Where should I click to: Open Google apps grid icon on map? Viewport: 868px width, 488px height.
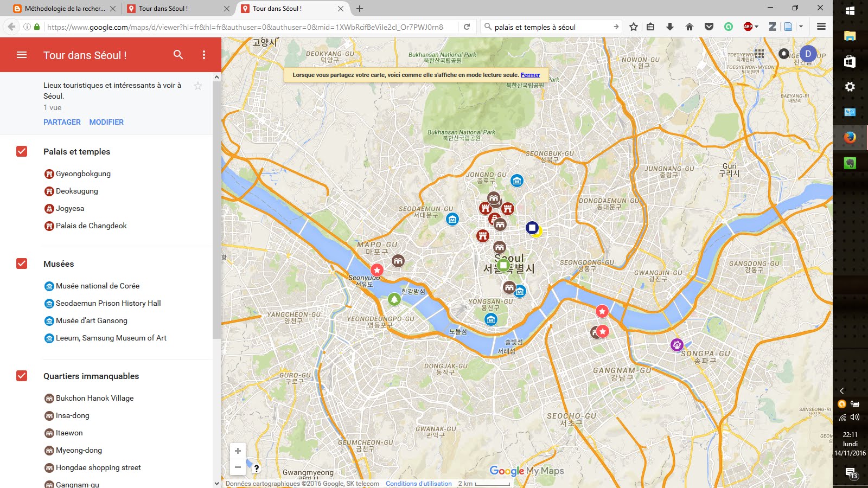759,54
